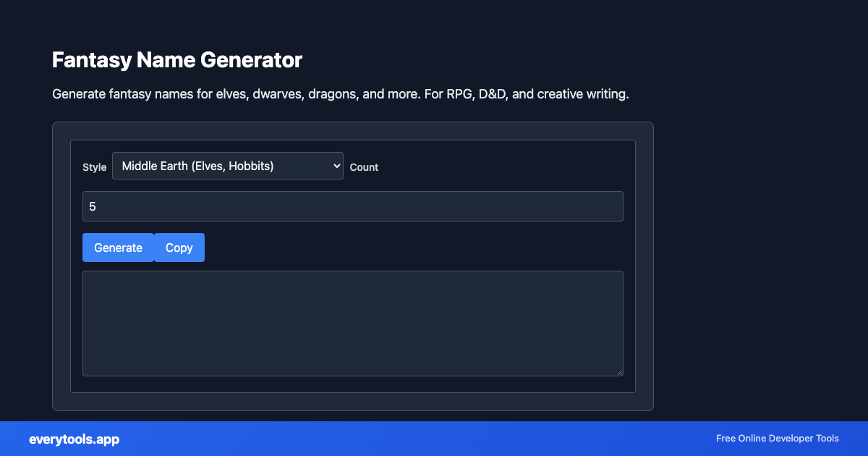Copy the results to clipboard

[179, 248]
